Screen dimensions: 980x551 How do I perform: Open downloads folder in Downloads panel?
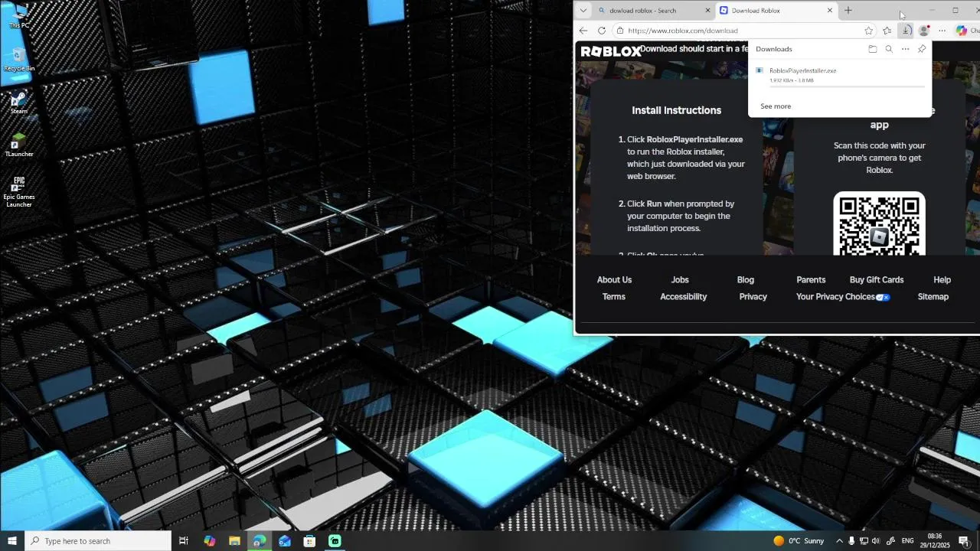pyautogui.click(x=872, y=49)
